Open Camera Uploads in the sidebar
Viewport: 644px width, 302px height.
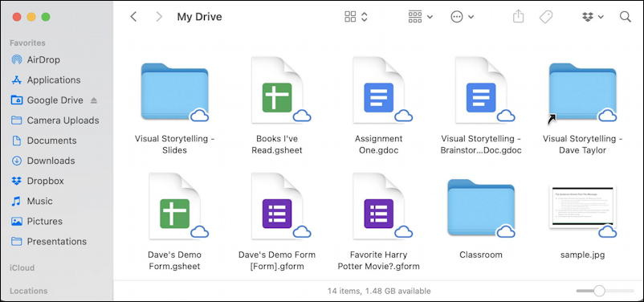tap(56, 120)
